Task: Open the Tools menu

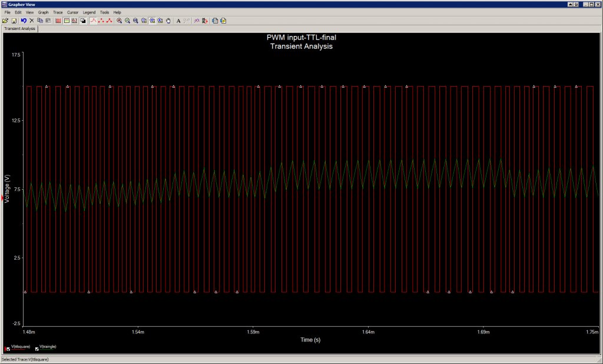Action: pos(104,12)
